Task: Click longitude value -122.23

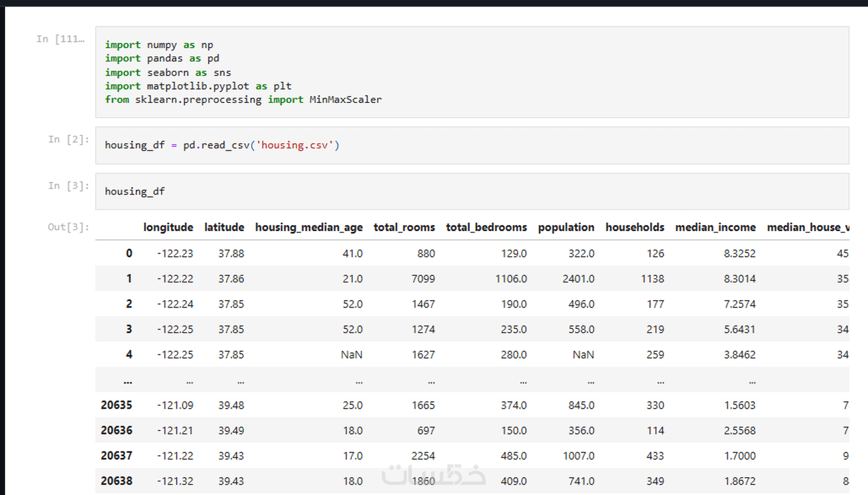Action: [175, 253]
